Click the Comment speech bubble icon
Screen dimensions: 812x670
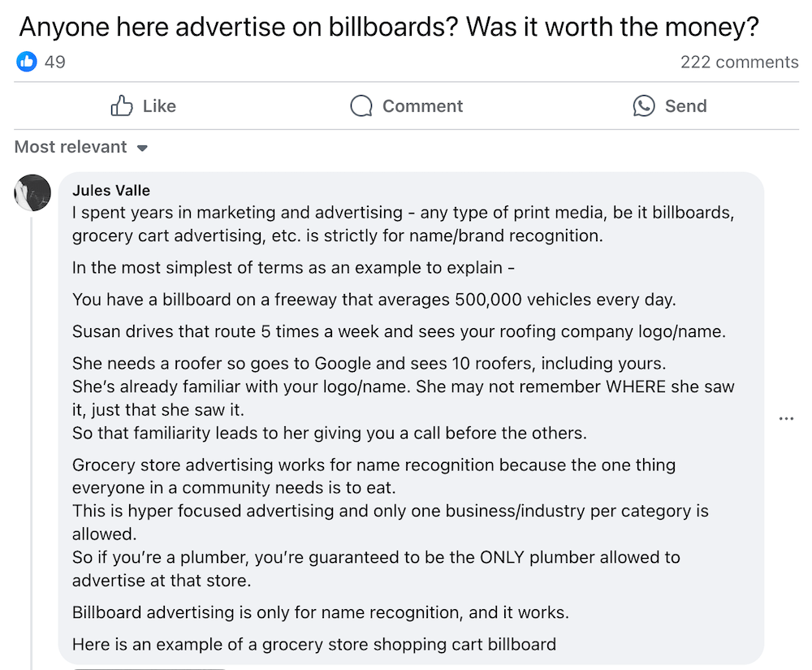click(360, 106)
